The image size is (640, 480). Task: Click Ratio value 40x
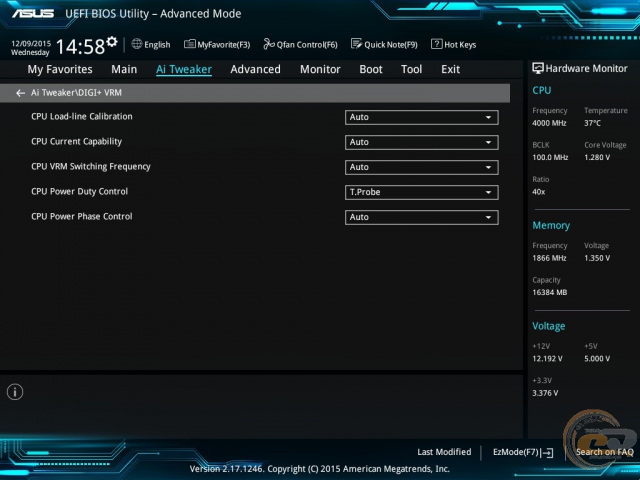click(x=539, y=192)
